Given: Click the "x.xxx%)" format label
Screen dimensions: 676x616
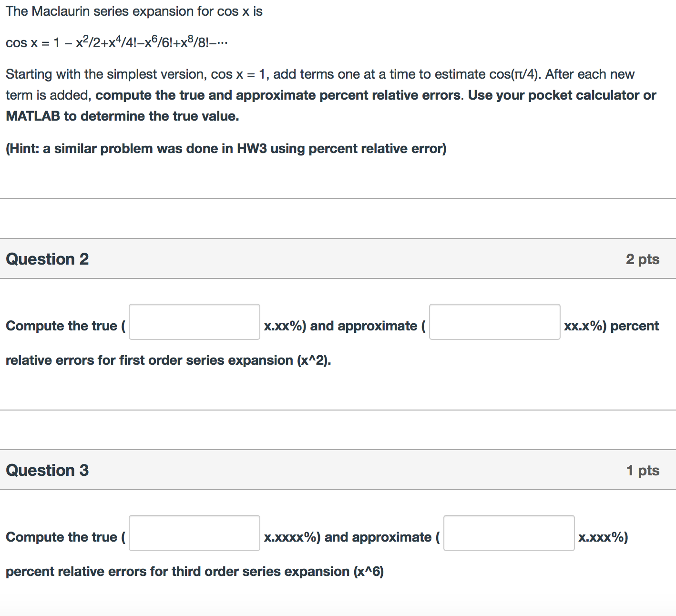Looking at the screenshot, I should 603,537.
